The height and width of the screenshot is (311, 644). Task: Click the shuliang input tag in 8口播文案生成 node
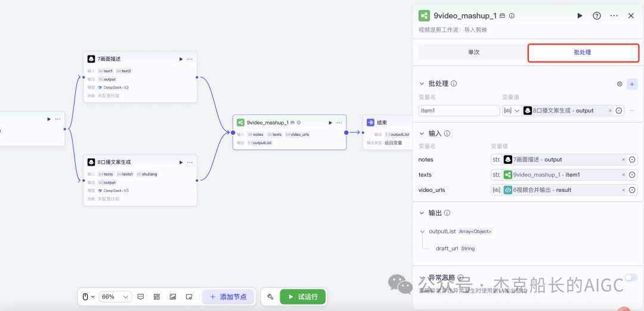pyautogui.click(x=147, y=174)
